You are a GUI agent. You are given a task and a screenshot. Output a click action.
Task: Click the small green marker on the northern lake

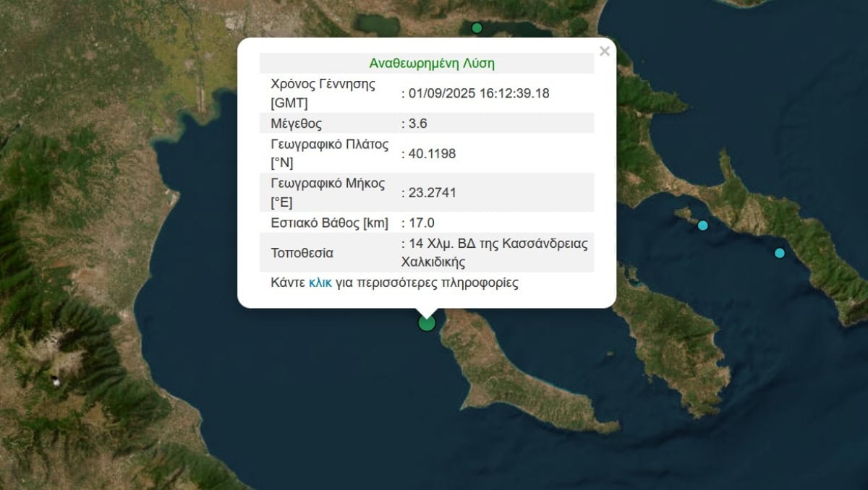(477, 28)
